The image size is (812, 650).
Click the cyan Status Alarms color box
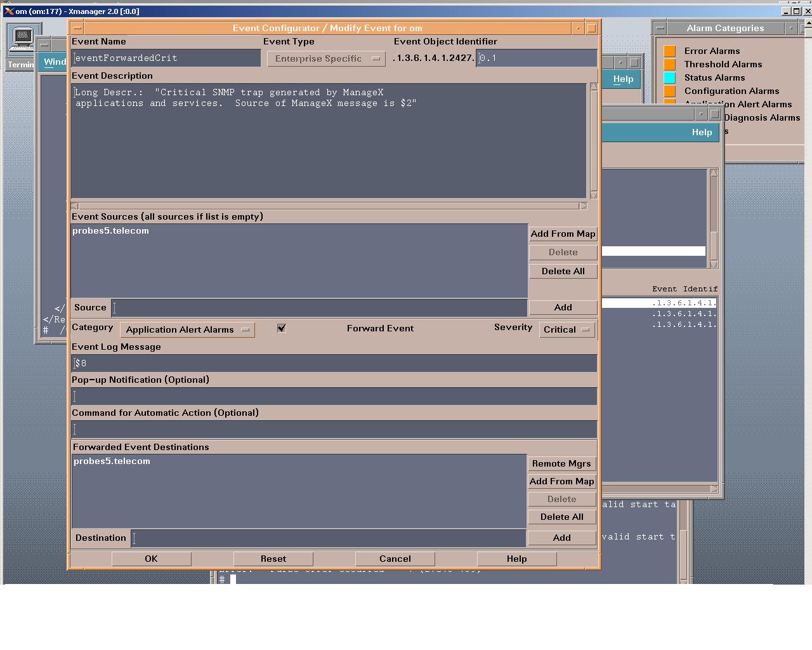669,77
